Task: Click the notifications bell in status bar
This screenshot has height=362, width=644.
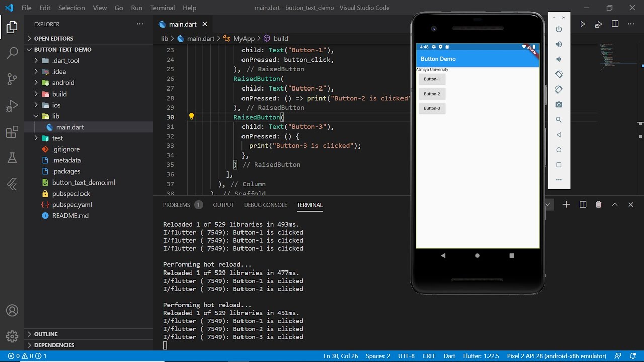Action: tap(633, 356)
